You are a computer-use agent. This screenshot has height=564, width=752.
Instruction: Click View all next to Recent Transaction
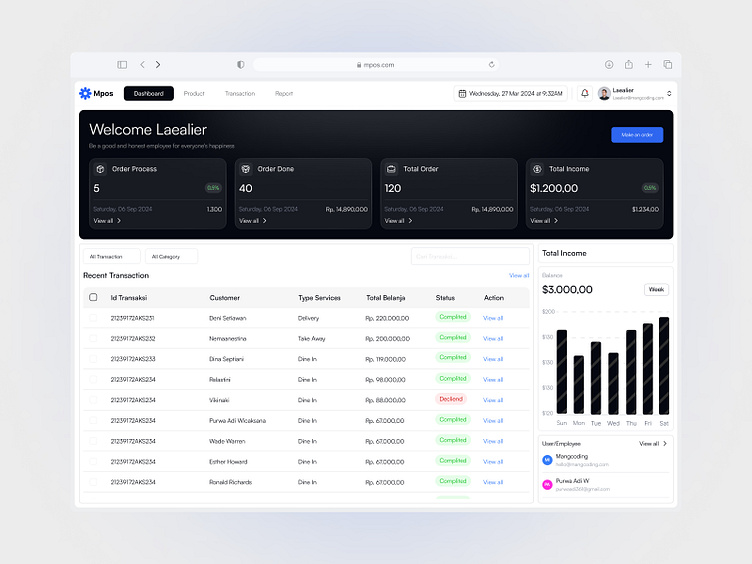click(x=519, y=275)
